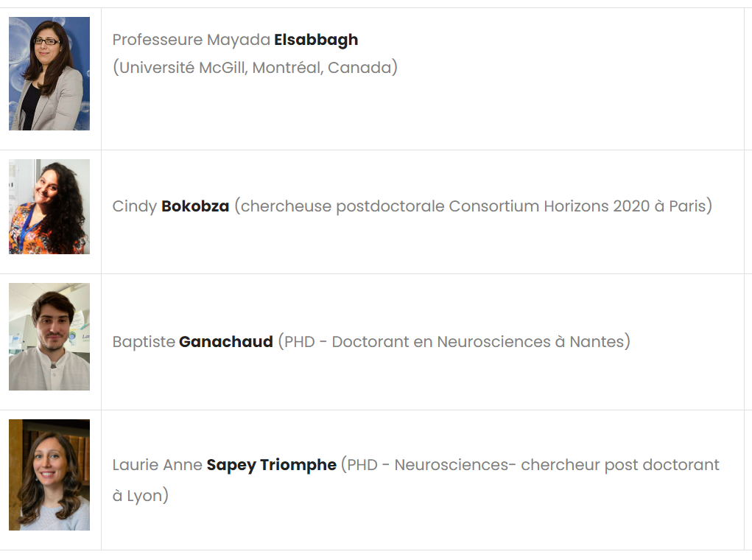Select the first name "Baptiste"
This screenshot has width=752, height=560.
pyautogui.click(x=144, y=342)
